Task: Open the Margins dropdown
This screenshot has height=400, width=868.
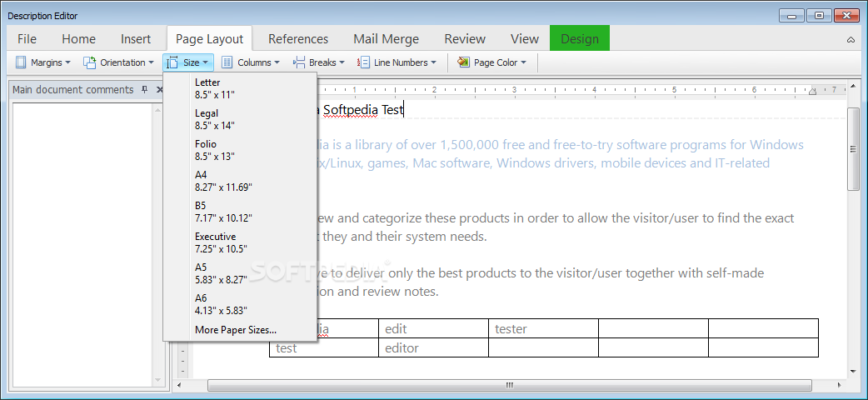Action: coord(43,62)
